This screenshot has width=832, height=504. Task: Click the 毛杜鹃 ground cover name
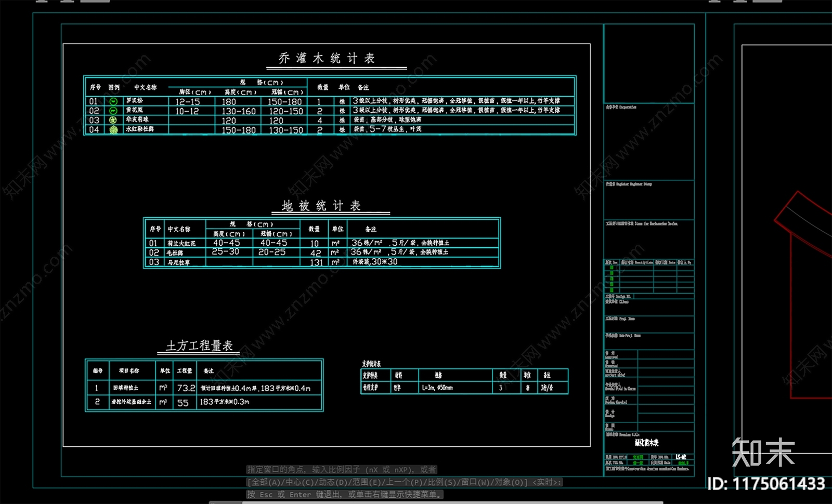point(175,253)
